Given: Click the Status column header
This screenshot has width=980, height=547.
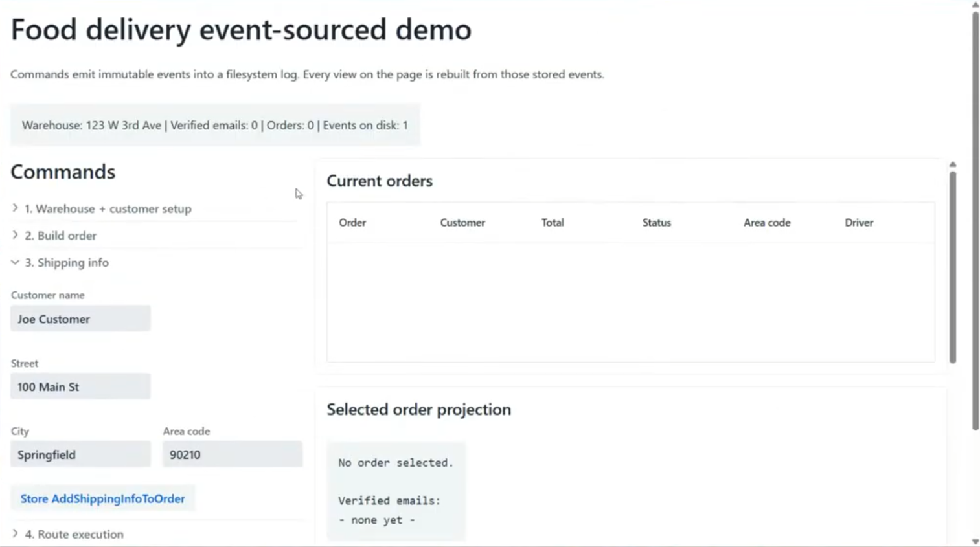Looking at the screenshot, I should coord(657,223).
